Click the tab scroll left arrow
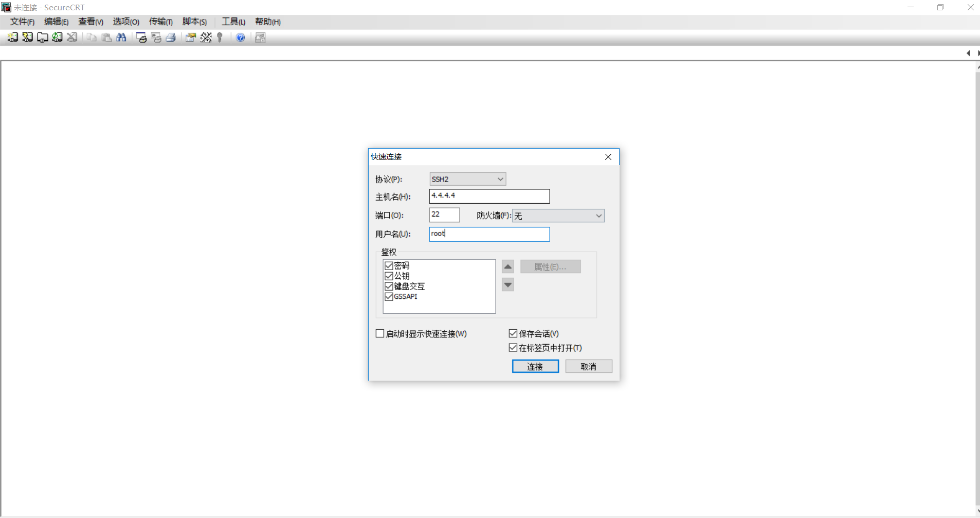 968,53
